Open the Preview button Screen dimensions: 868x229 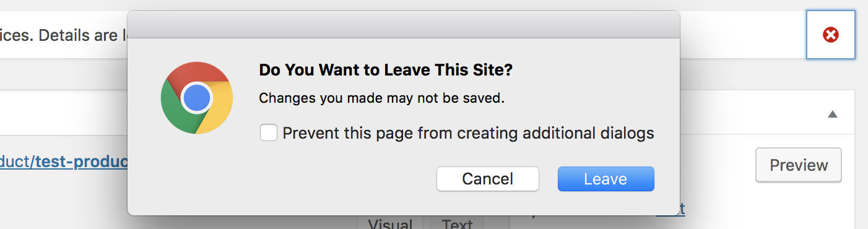point(799,165)
